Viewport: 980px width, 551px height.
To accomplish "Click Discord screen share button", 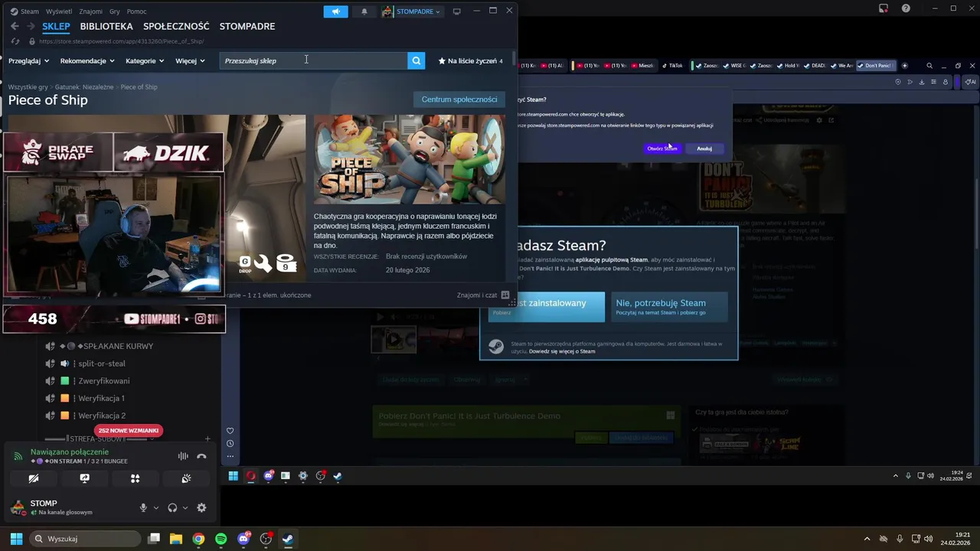I will (84, 478).
